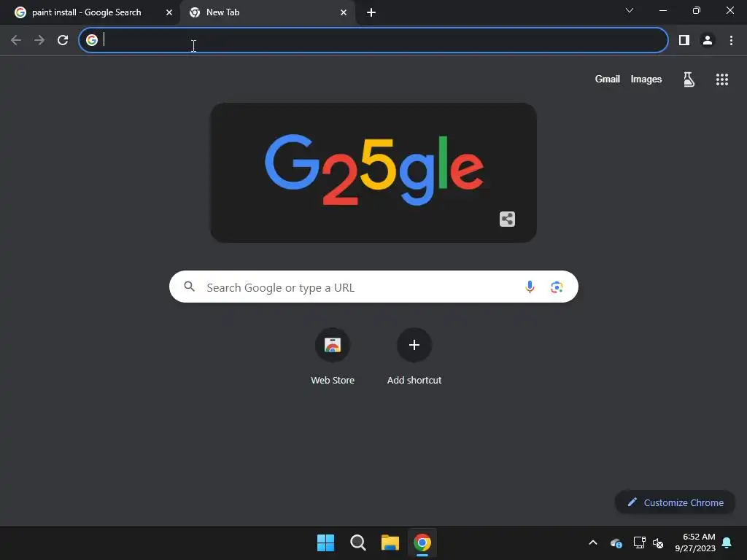Screen dimensions: 747x560
Task: Open the notifications bell
Action: tap(727, 542)
